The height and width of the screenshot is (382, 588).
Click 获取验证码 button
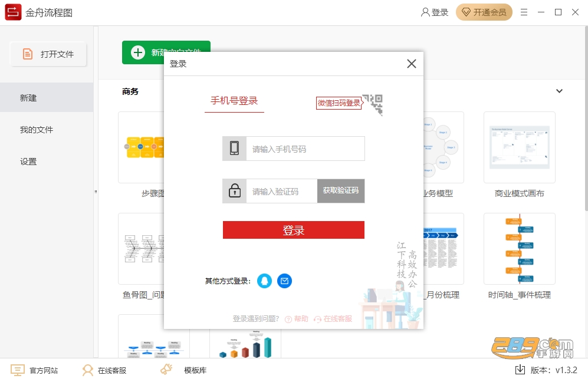point(341,191)
